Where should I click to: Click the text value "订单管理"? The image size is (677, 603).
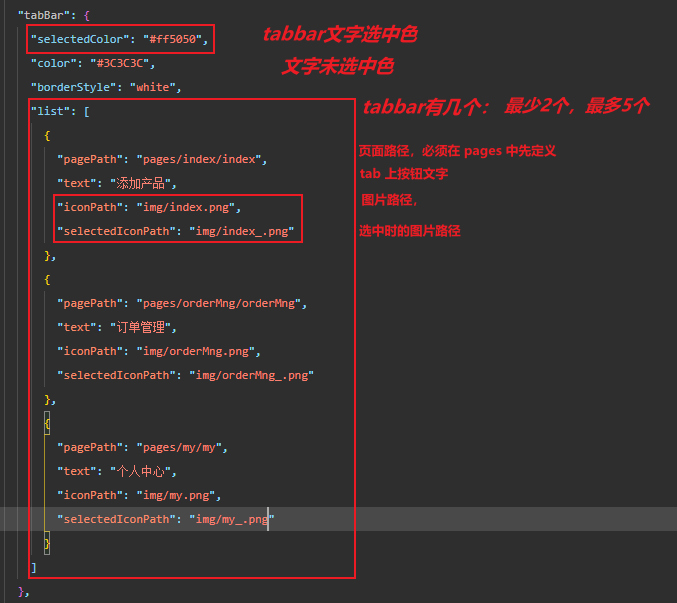click(140, 327)
